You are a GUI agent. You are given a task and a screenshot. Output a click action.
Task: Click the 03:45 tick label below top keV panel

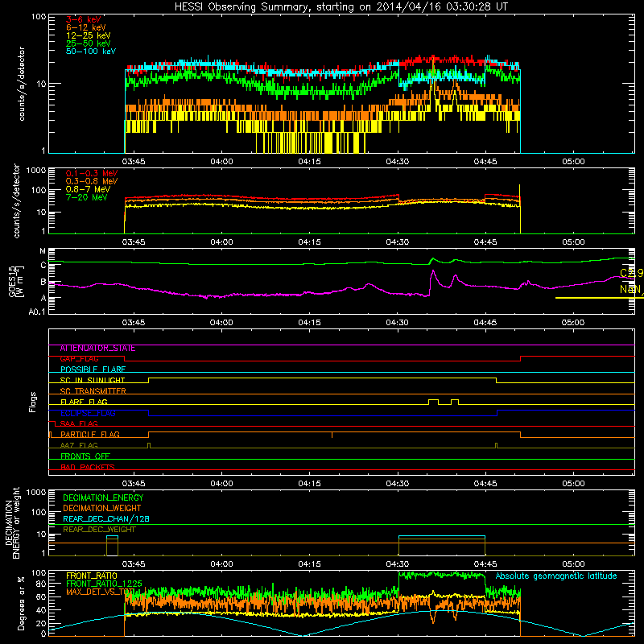[x=134, y=162]
